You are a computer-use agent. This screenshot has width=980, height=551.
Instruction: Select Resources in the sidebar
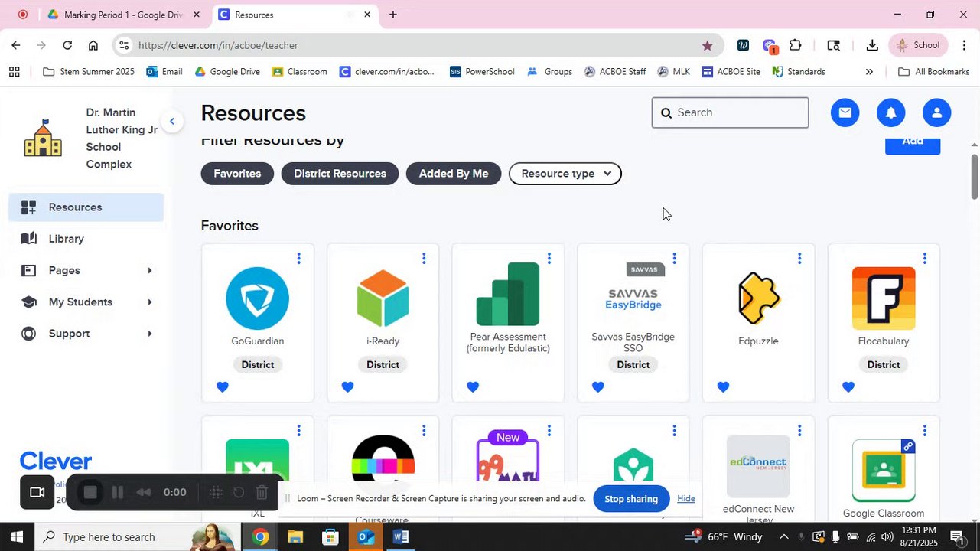86,207
